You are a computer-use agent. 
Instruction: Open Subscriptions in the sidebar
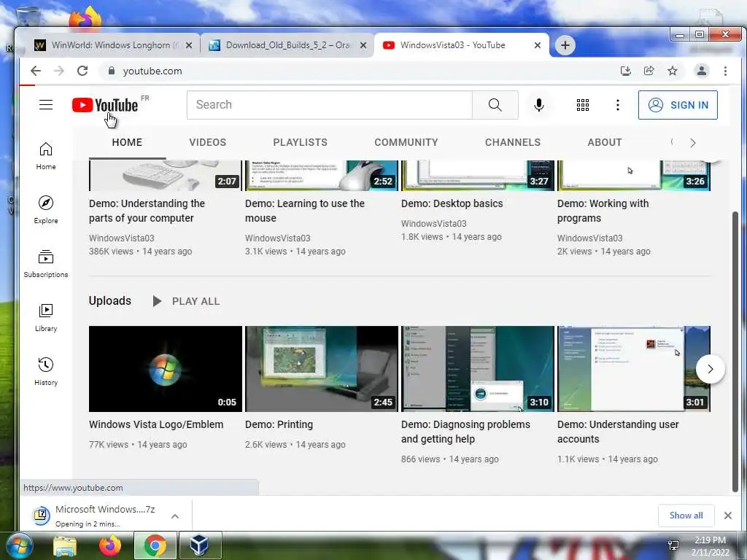[x=46, y=264]
